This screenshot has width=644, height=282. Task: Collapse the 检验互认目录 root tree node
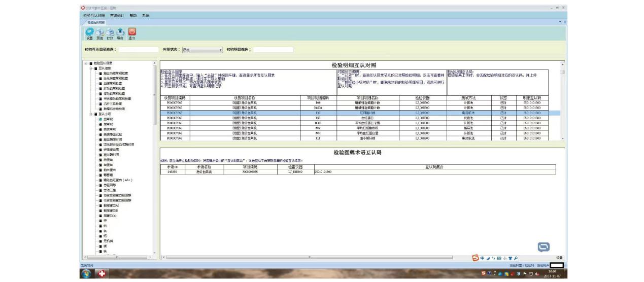coord(85,63)
